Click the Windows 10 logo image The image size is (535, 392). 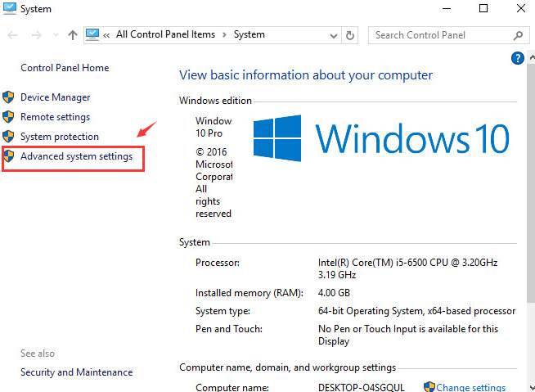pyautogui.click(x=381, y=138)
